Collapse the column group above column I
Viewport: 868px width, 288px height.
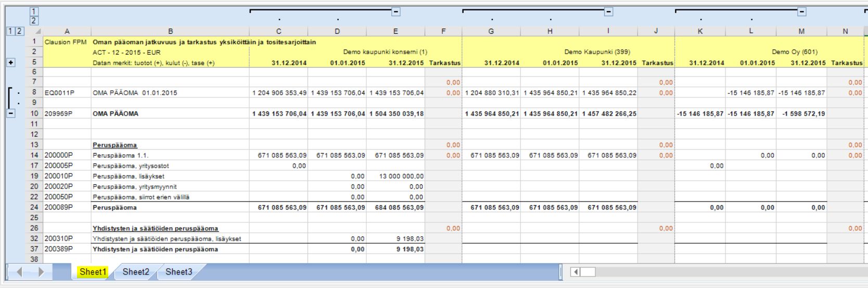pos(608,11)
